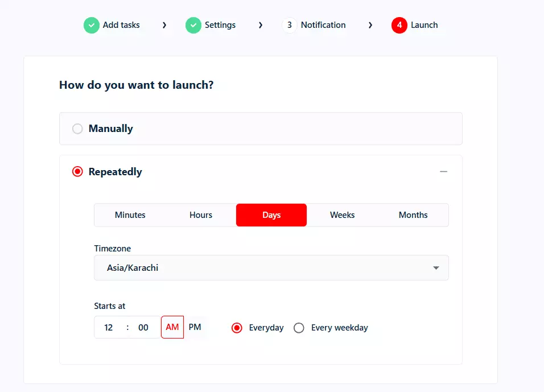This screenshot has height=392, width=544.
Task: Open the Timezone dropdown arrow
Action: [x=436, y=268]
